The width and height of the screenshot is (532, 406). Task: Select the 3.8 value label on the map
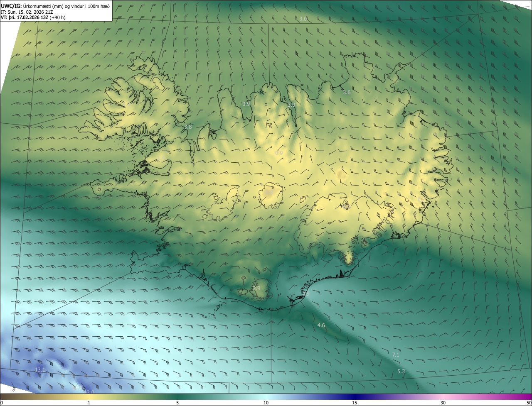188,127
